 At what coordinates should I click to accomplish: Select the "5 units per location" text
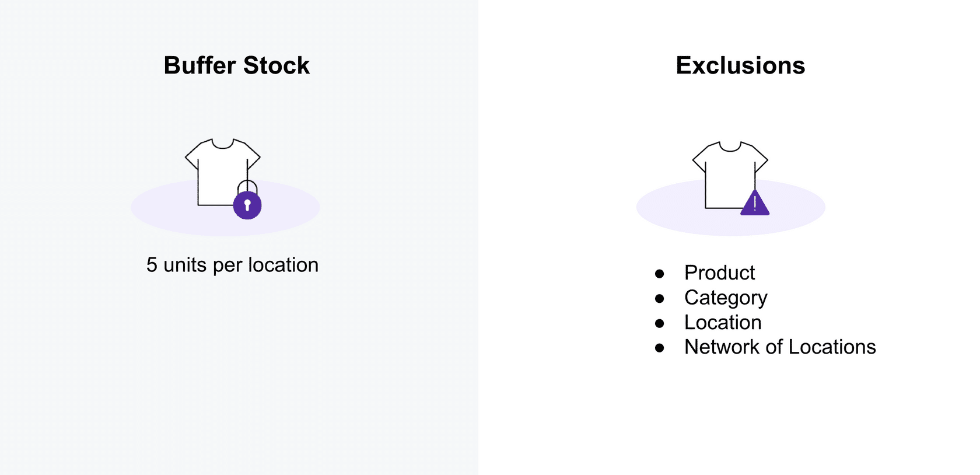click(x=232, y=265)
